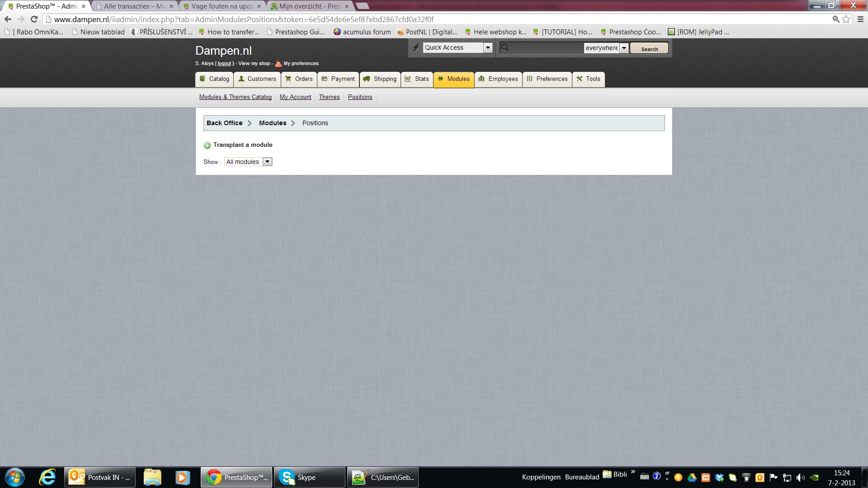Click the Quick Access lightning bolt icon
Screen dimensions: 868x488
(x=416, y=47)
